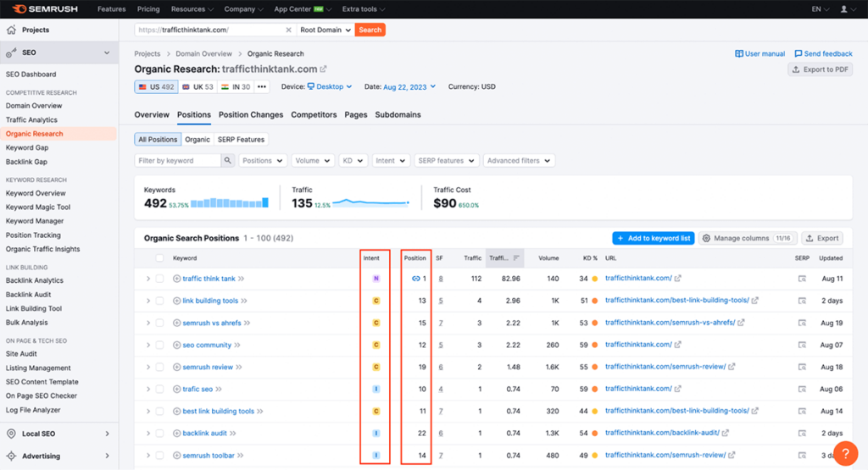Check the 'trafic seo' row checkbox
Screen dimensions: 868x470
point(159,390)
